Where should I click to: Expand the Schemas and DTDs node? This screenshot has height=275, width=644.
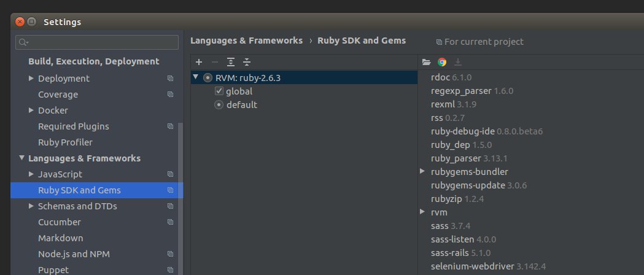pyautogui.click(x=31, y=206)
